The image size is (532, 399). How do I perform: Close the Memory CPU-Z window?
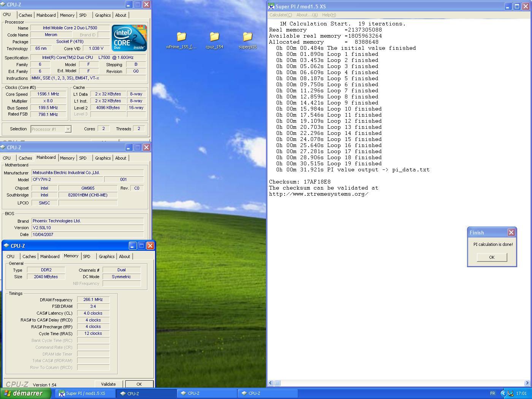(x=150, y=246)
